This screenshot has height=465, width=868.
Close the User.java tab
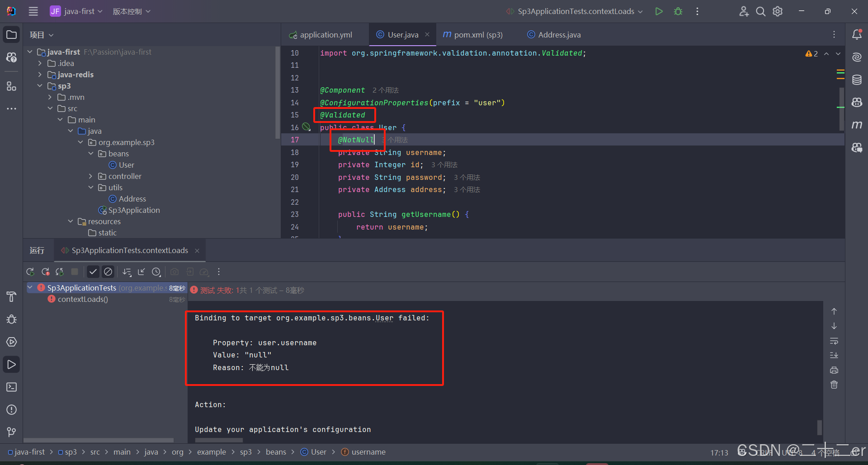tap(427, 34)
